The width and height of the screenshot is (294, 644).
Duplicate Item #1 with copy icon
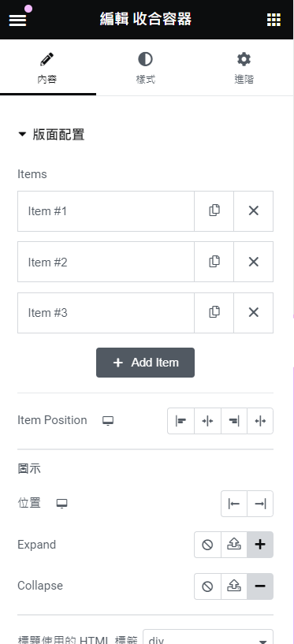tap(214, 210)
